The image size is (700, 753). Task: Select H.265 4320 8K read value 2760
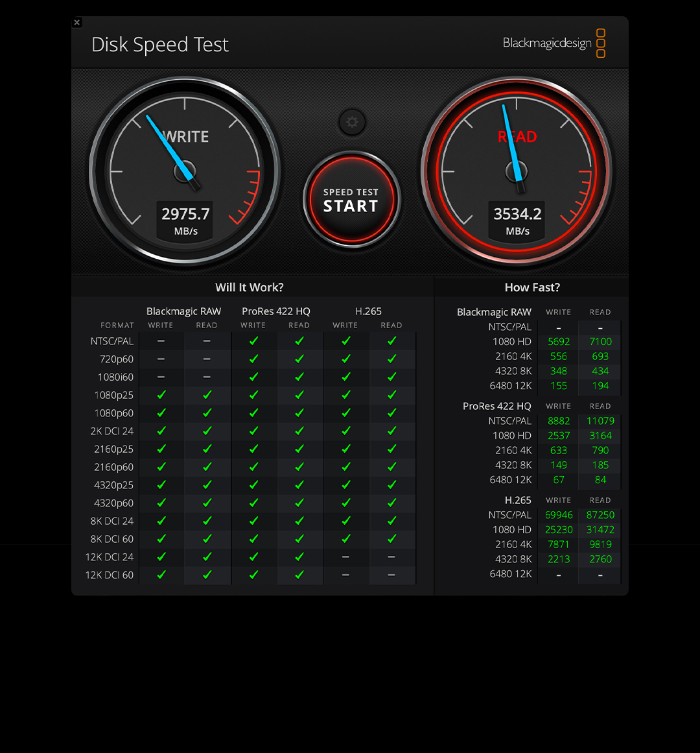point(600,560)
